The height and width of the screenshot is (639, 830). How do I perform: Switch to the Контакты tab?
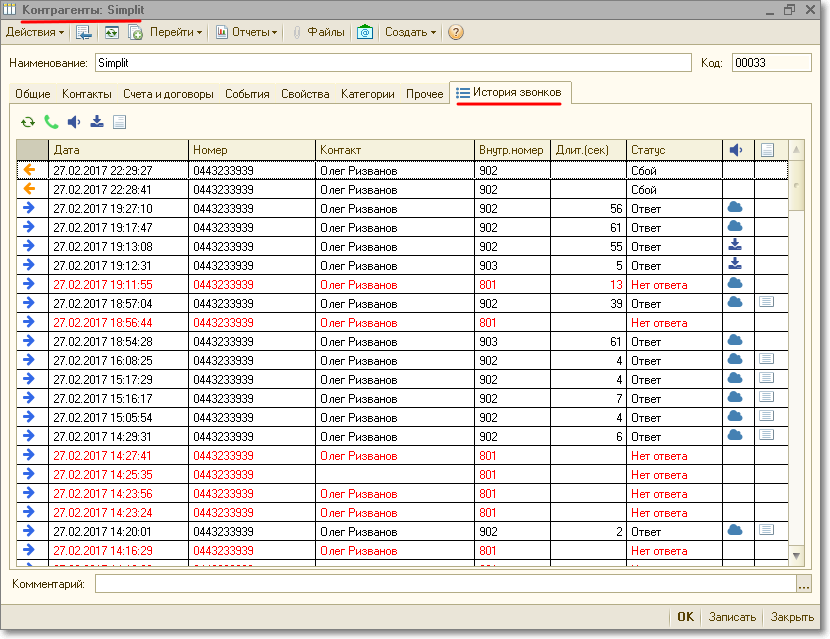pyautogui.click(x=87, y=94)
